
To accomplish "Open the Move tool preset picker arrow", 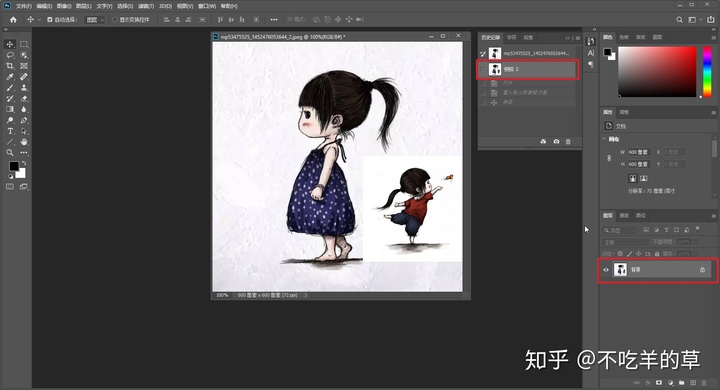I will coord(39,20).
